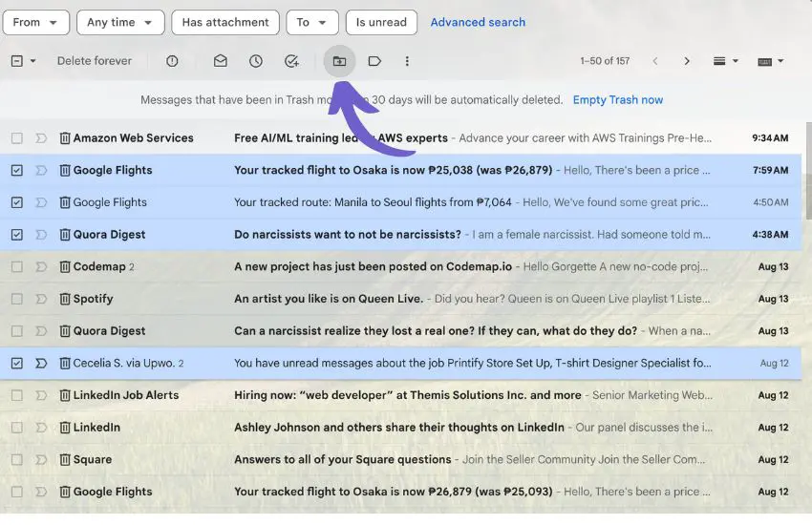Click the message list vertical scrollbar

[x=808, y=171]
